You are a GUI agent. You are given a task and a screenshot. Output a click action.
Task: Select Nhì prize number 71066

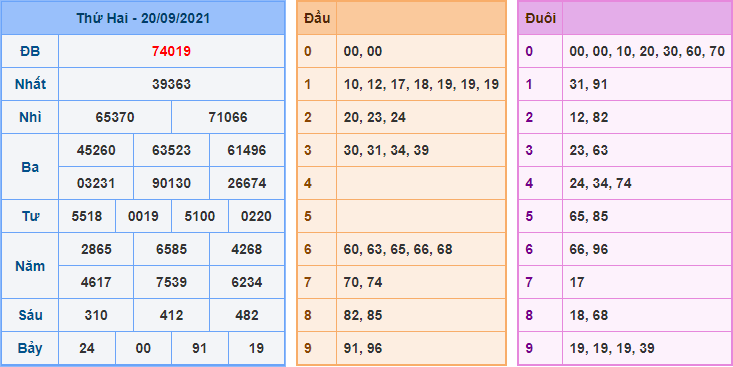click(x=228, y=117)
